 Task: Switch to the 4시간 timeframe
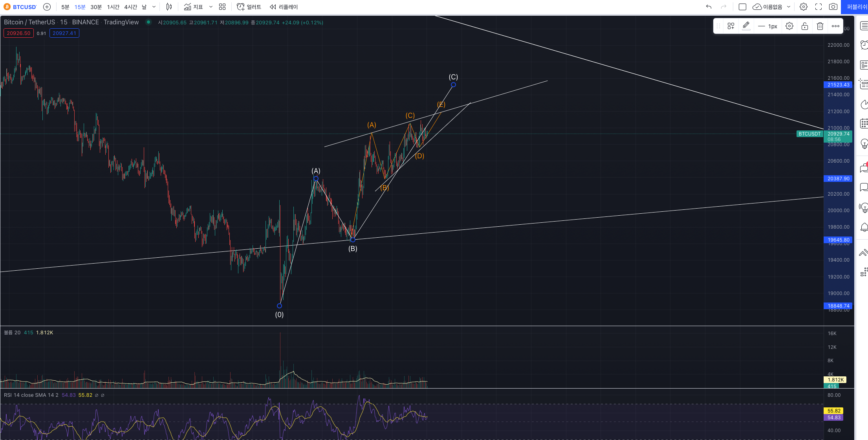131,7
